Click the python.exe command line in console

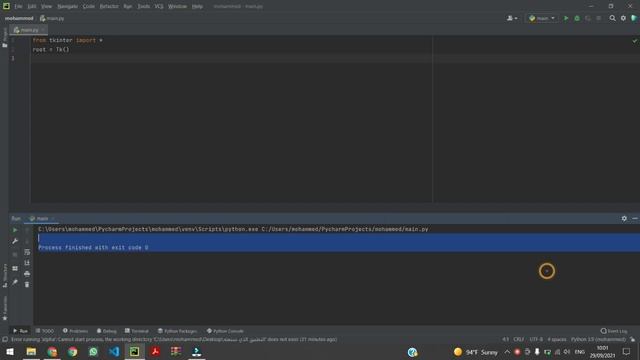[x=233, y=229]
